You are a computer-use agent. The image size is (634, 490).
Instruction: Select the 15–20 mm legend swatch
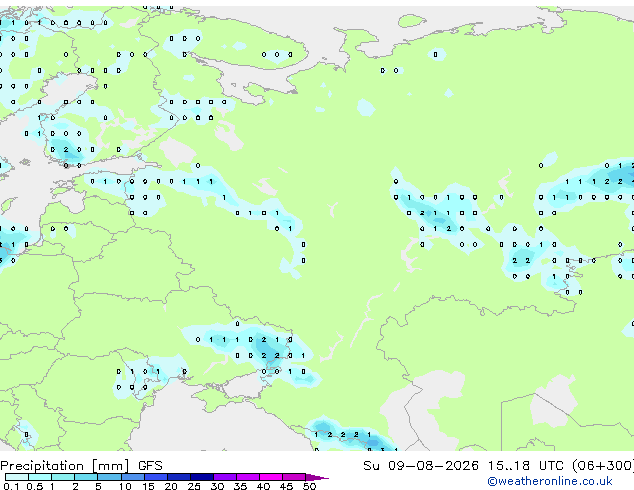(x=156, y=477)
